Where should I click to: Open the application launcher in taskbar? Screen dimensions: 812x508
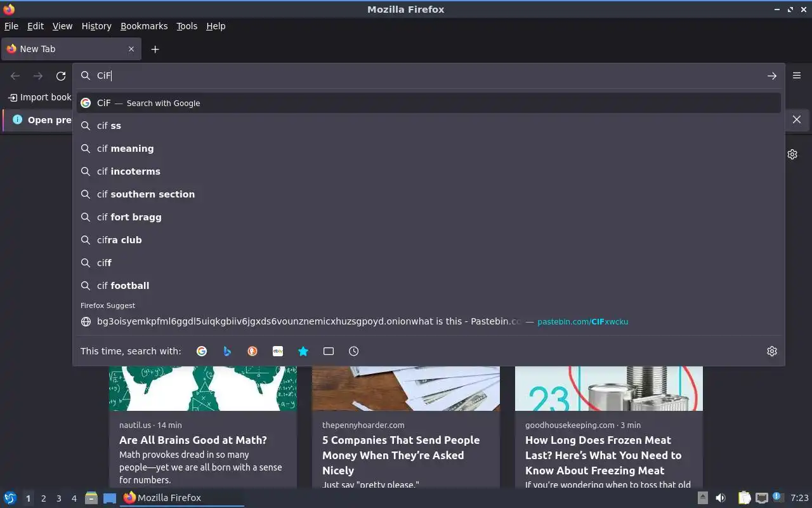point(10,498)
